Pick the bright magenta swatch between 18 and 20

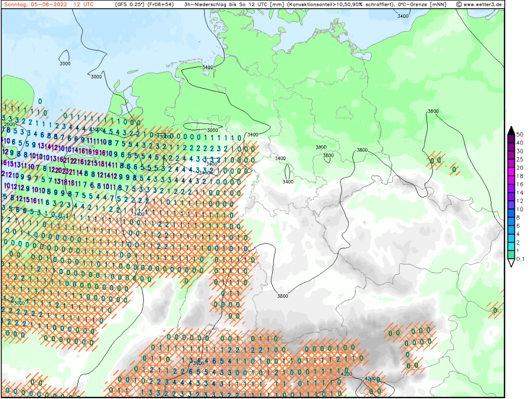[511, 171]
